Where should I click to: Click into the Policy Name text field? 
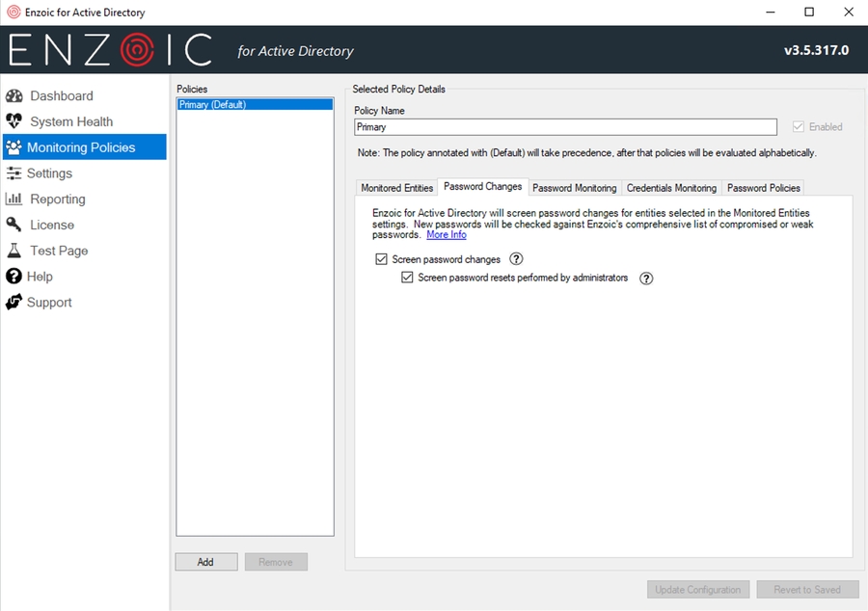(x=565, y=127)
